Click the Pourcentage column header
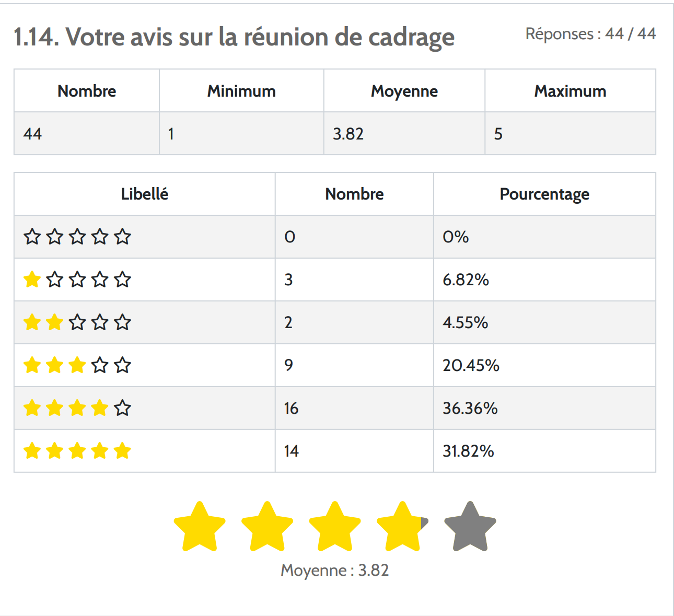The width and height of the screenshot is (674, 616). pos(544,194)
